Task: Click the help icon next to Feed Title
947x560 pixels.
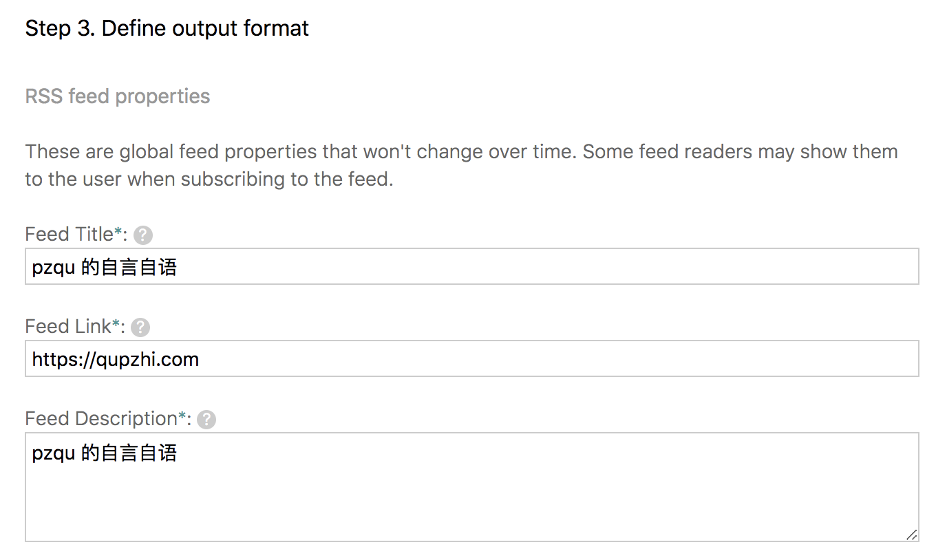Action: coord(143,236)
